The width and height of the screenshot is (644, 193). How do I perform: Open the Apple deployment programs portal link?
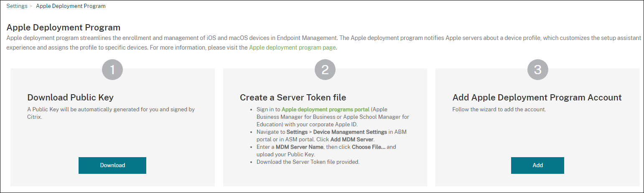tap(326, 110)
